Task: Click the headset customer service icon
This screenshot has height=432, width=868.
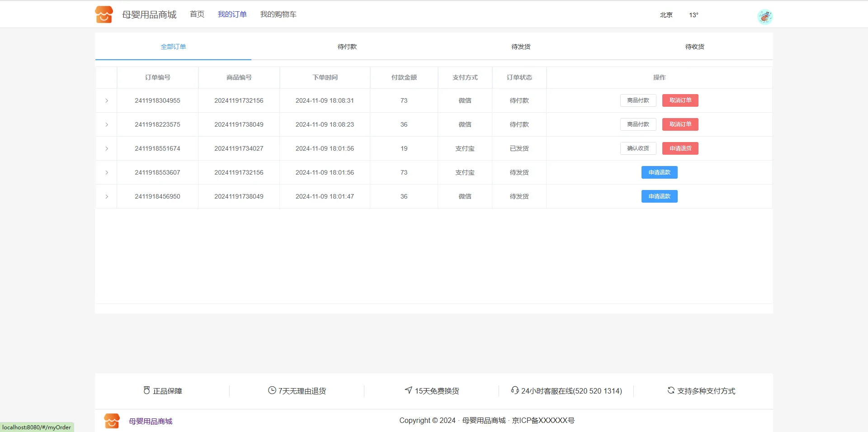Action: [514, 390]
